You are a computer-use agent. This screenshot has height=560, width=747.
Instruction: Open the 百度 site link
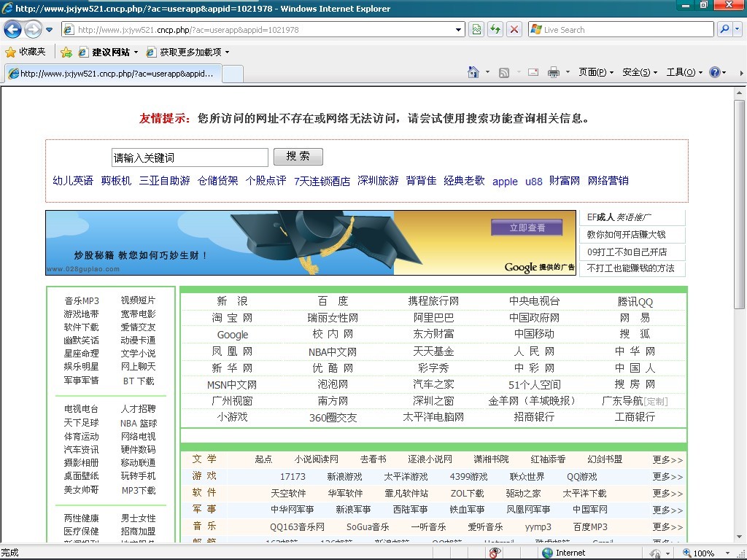tap(333, 301)
